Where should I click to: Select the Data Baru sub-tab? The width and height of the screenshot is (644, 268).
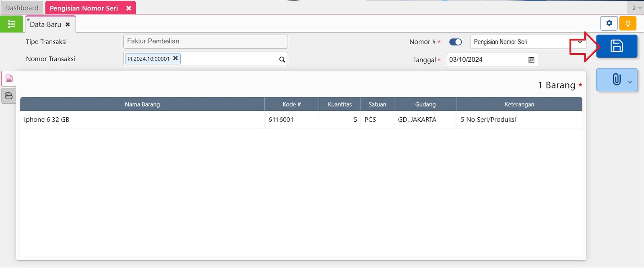[x=45, y=25]
